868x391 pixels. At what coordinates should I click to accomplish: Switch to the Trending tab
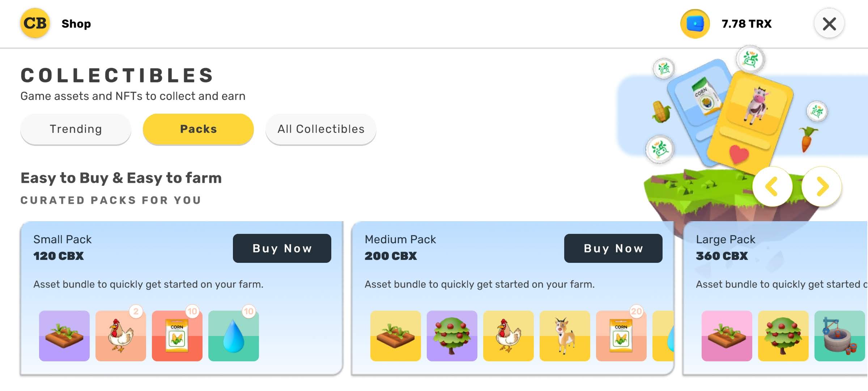[76, 129]
